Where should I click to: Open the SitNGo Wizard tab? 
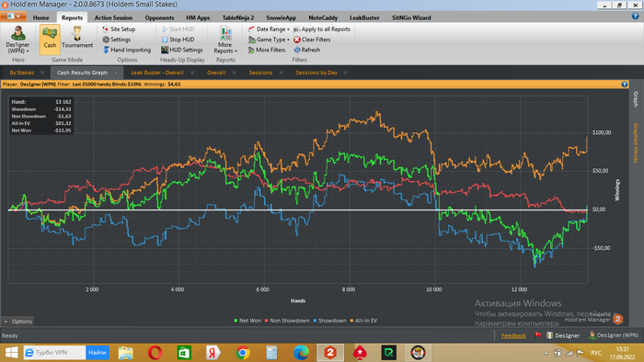411,17
